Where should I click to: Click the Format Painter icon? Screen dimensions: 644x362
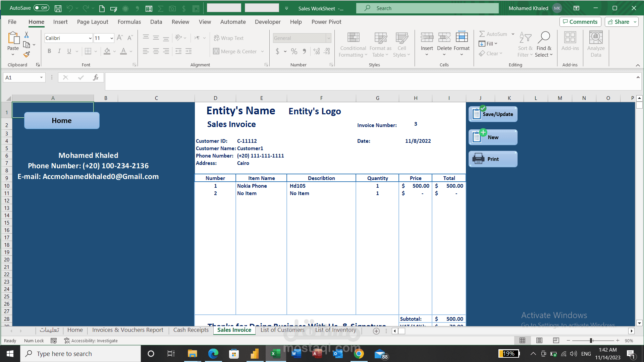click(27, 55)
